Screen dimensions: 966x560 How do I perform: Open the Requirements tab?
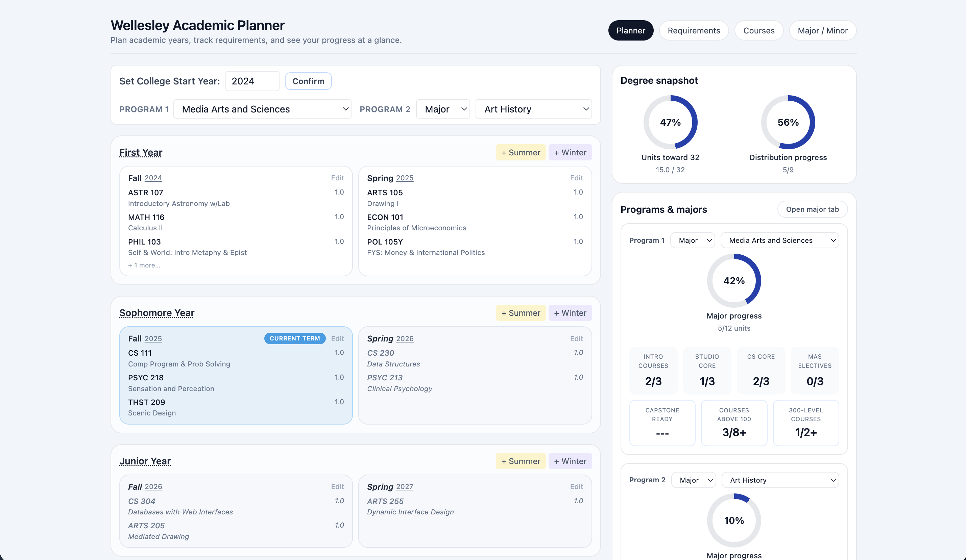point(694,31)
